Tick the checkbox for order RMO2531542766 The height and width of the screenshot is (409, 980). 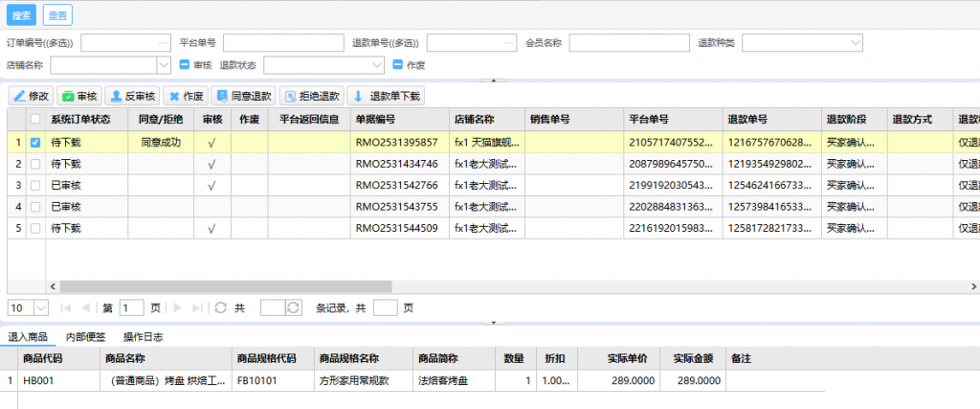tap(35, 186)
